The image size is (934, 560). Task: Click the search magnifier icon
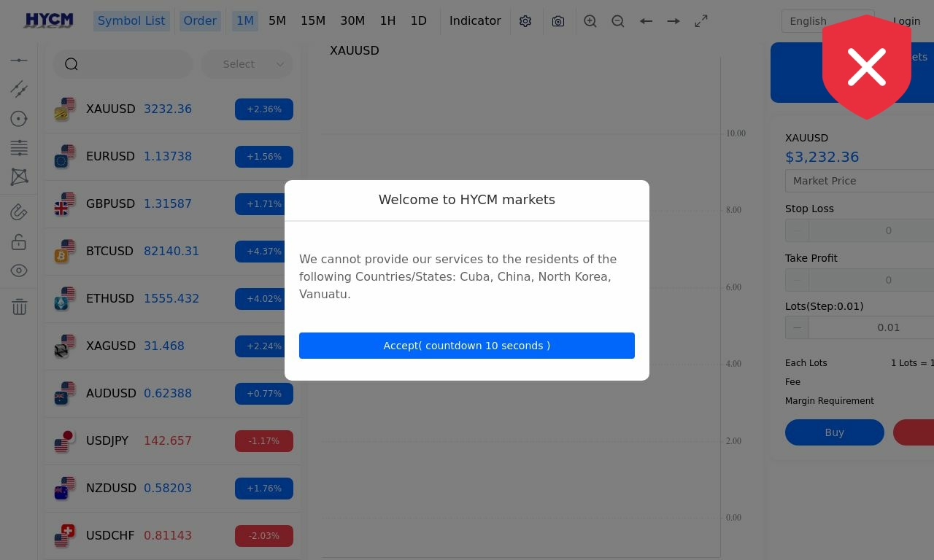[72, 64]
